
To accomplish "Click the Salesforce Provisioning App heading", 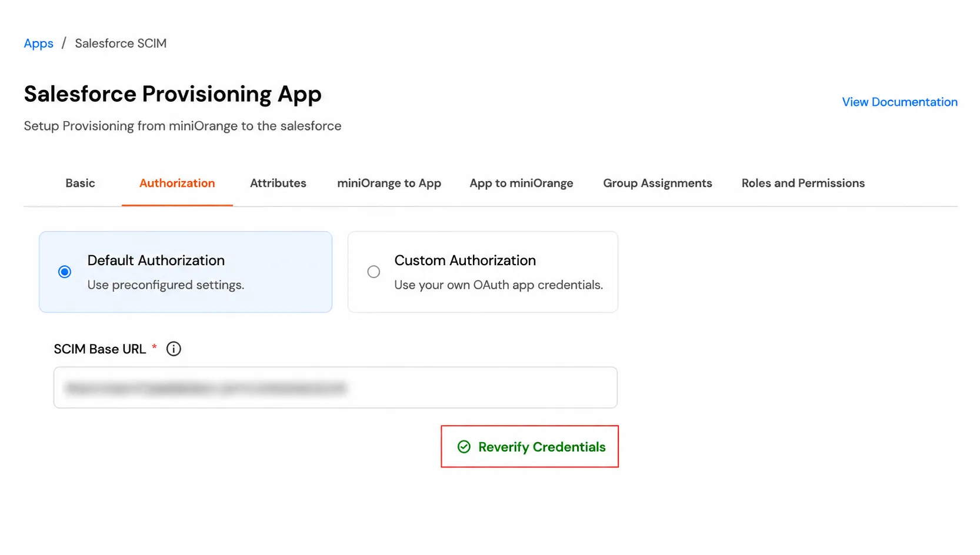I will pyautogui.click(x=173, y=94).
